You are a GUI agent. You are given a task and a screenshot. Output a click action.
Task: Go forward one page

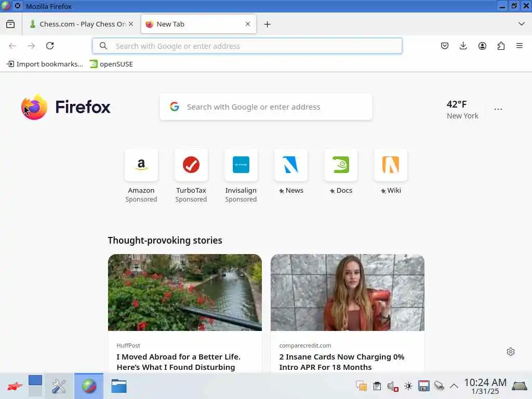pos(31,46)
